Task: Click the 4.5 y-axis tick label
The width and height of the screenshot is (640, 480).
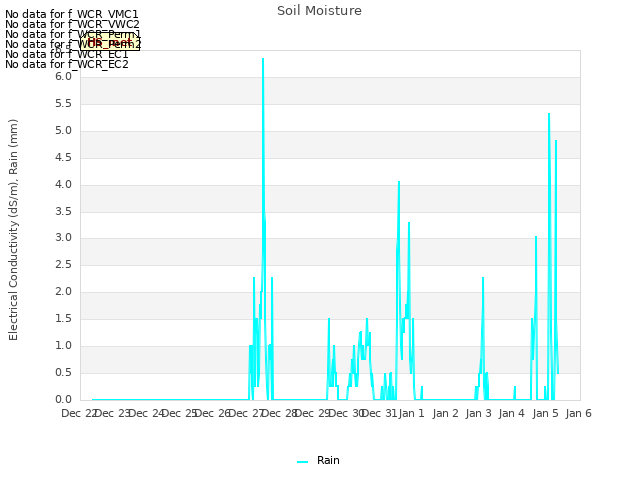Action: coord(63,158)
